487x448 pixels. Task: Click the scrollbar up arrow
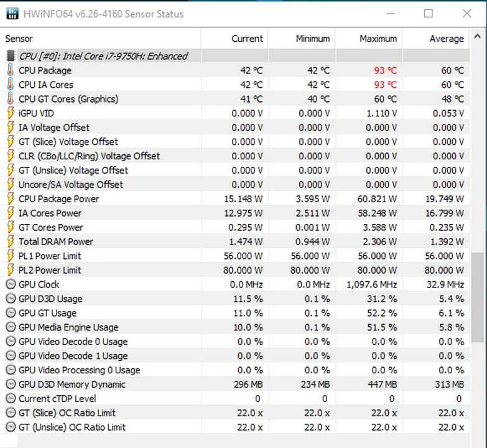pyautogui.click(x=478, y=37)
